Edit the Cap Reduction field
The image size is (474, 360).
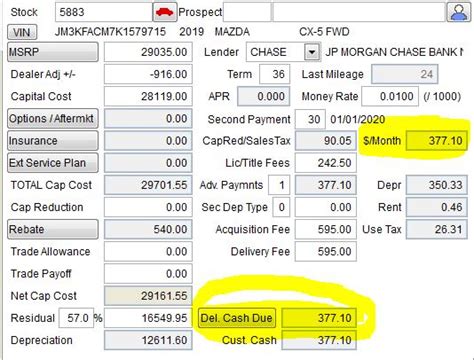pyautogui.click(x=148, y=207)
